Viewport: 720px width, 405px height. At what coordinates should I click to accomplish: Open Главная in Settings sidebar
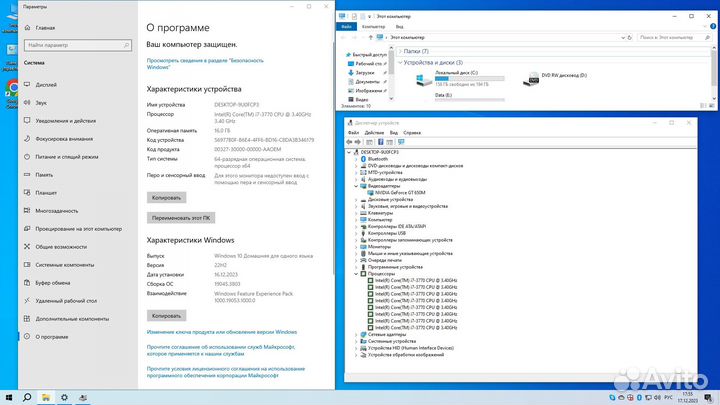pos(45,28)
